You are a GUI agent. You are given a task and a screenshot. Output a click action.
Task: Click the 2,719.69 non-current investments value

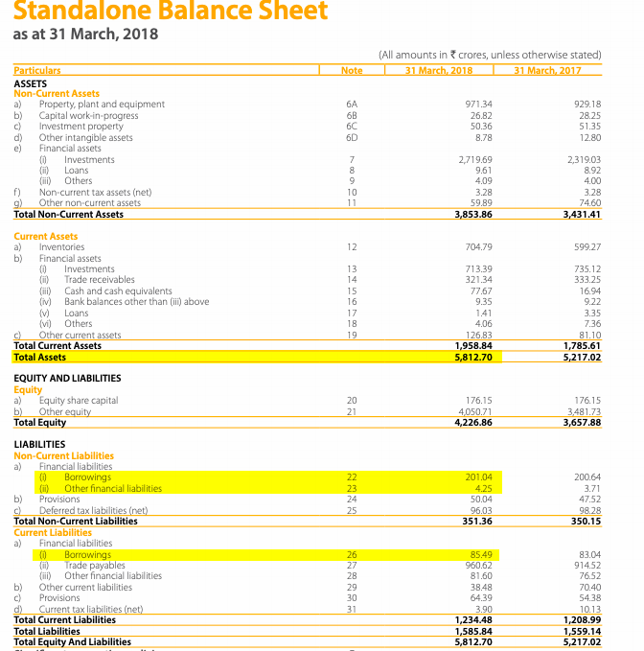click(475, 159)
